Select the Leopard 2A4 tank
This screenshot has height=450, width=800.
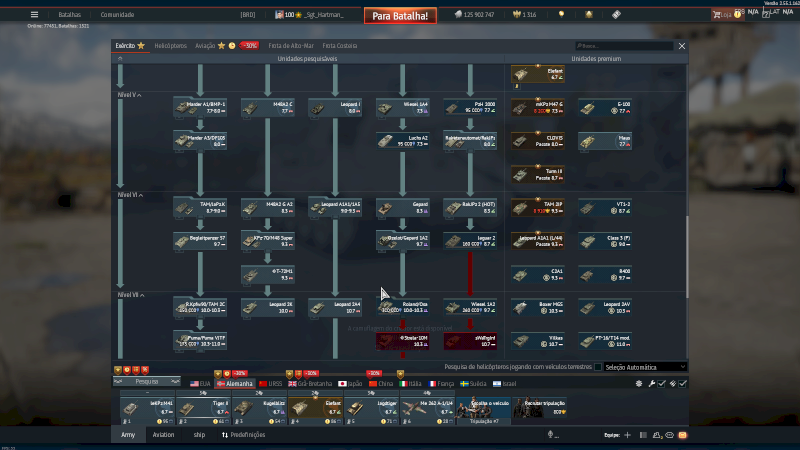click(x=335, y=307)
